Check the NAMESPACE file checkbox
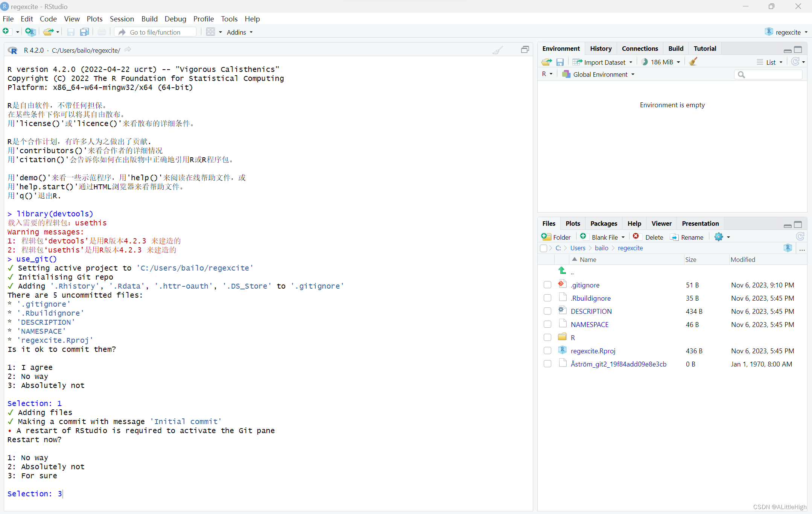This screenshot has width=812, height=514. click(x=547, y=324)
